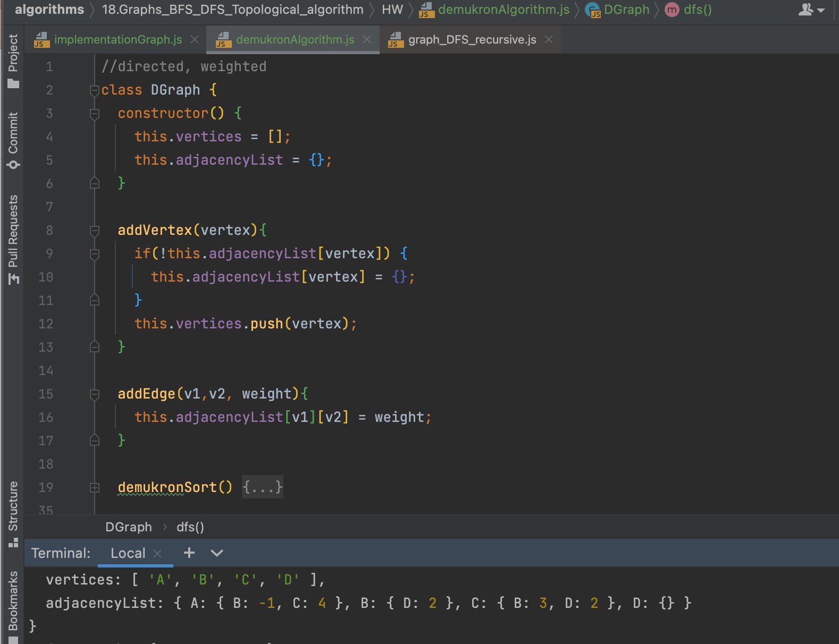
Task: Collapse addEdge fold on line 15
Action: point(95,394)
